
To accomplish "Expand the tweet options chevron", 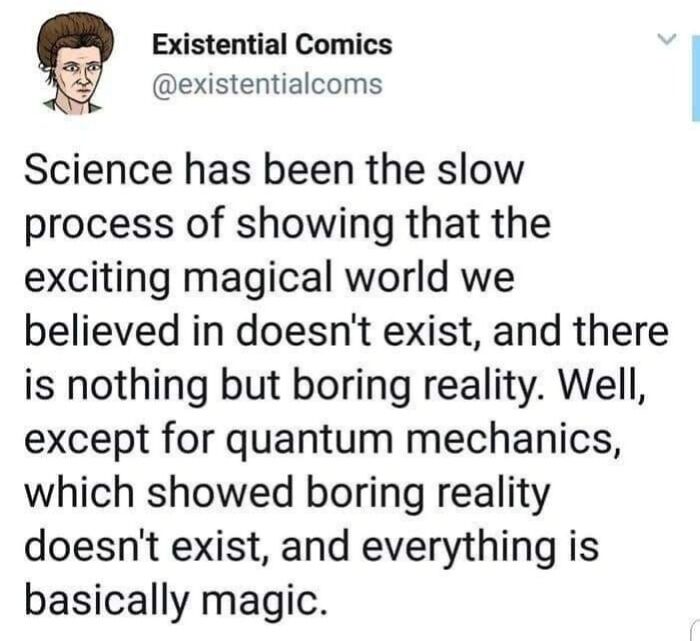I will (x=667, y=39).
